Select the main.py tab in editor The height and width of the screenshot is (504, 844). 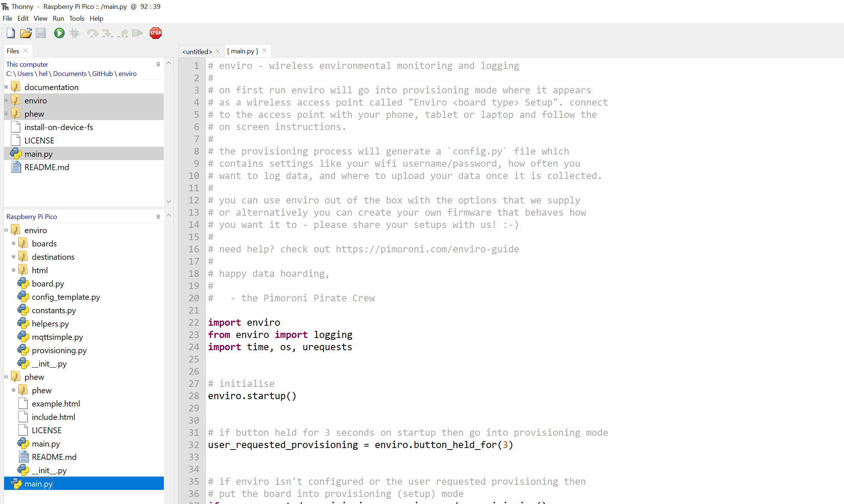[243, 51]
